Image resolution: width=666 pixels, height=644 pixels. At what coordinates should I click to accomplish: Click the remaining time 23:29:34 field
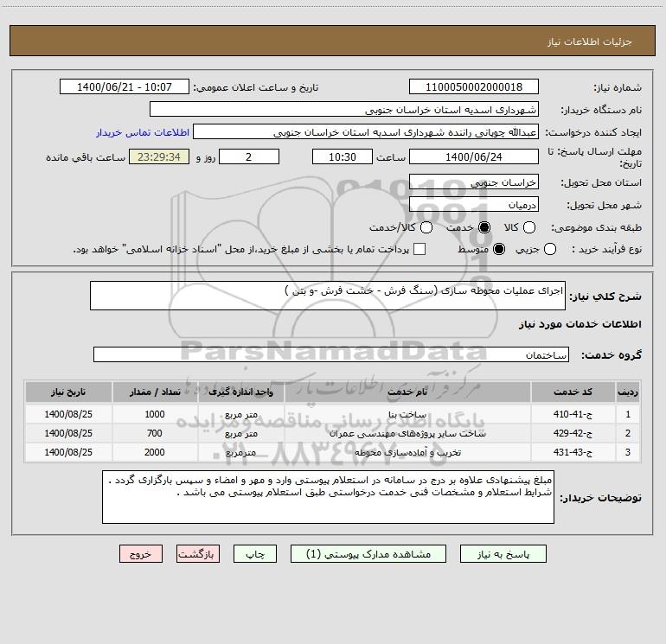click(159, 156)
